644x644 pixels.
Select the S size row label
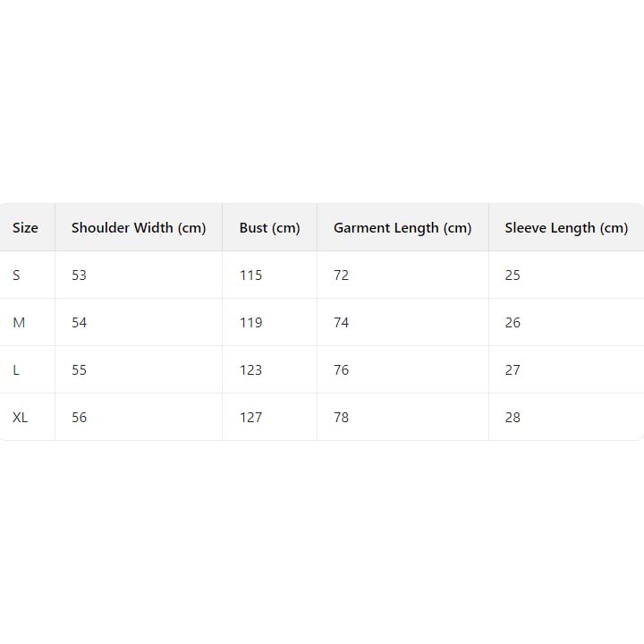coord(16,275)
